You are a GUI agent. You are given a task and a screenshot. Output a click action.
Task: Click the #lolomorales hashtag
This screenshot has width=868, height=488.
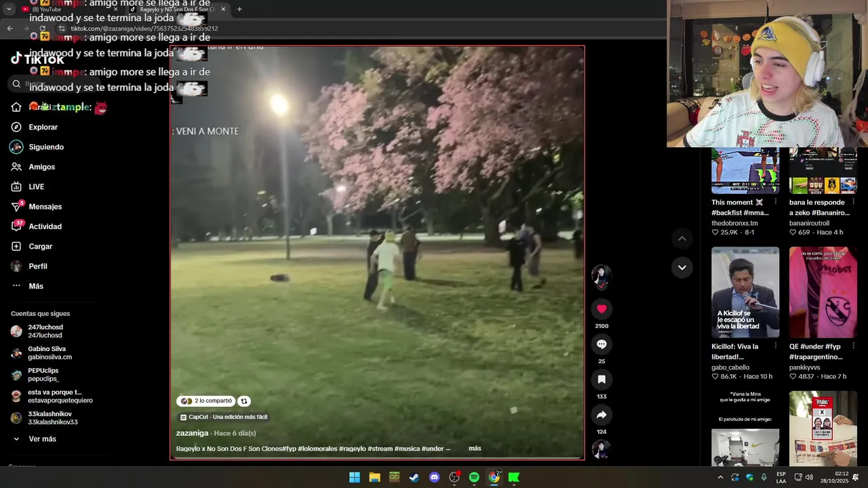pyautogui.click(x=317, y=449)
